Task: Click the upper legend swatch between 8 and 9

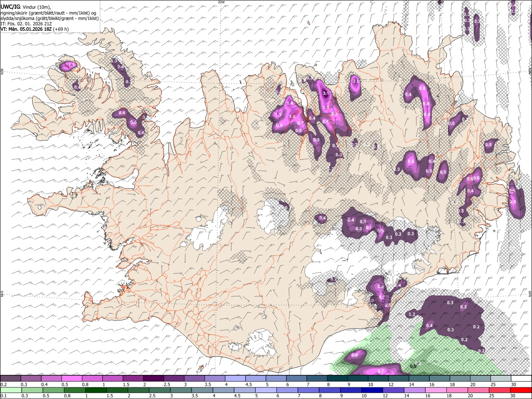Action: [x=337, y=378]
